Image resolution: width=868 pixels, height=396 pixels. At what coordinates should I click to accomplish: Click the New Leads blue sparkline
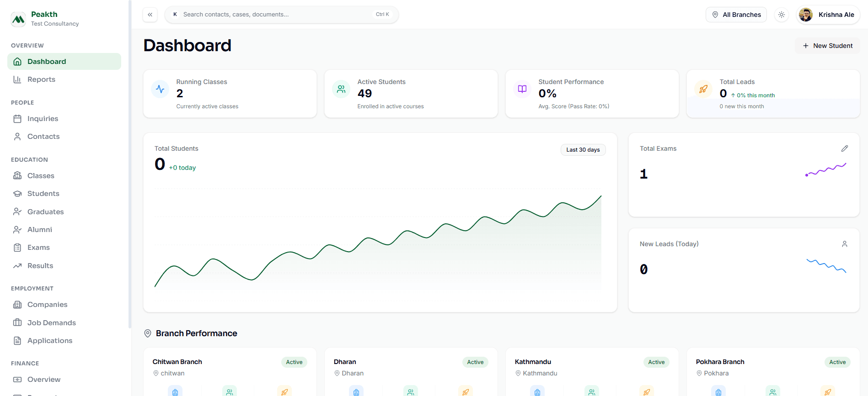(826, 265)
